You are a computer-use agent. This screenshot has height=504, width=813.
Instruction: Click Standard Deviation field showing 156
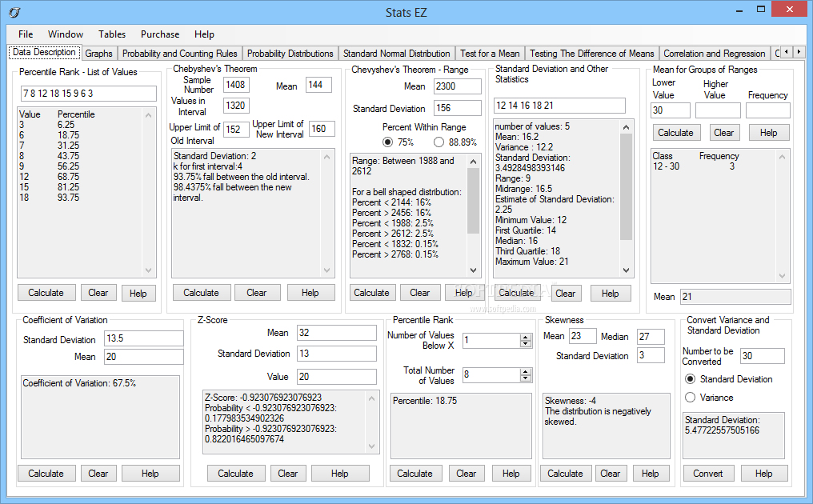point(458,108)
